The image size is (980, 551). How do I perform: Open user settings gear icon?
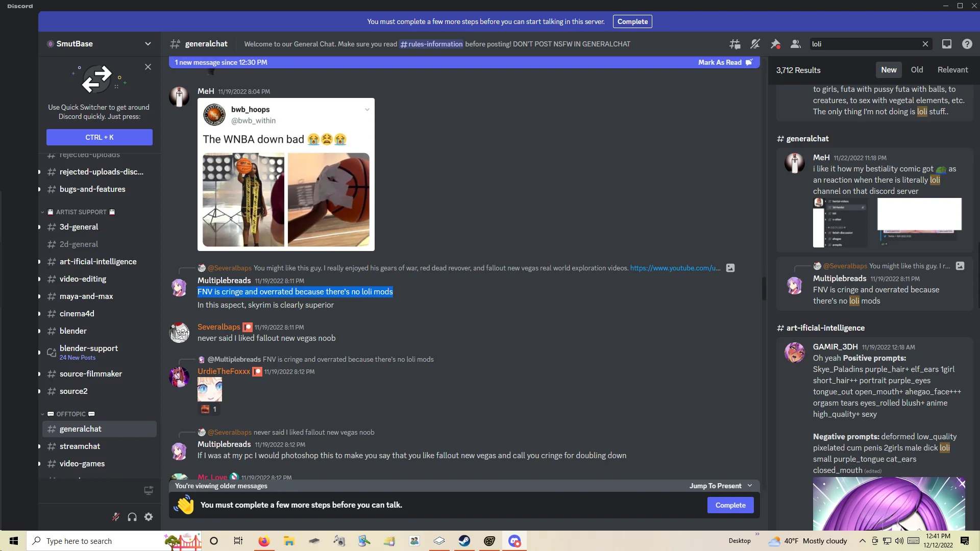click(x=149, y=517)
